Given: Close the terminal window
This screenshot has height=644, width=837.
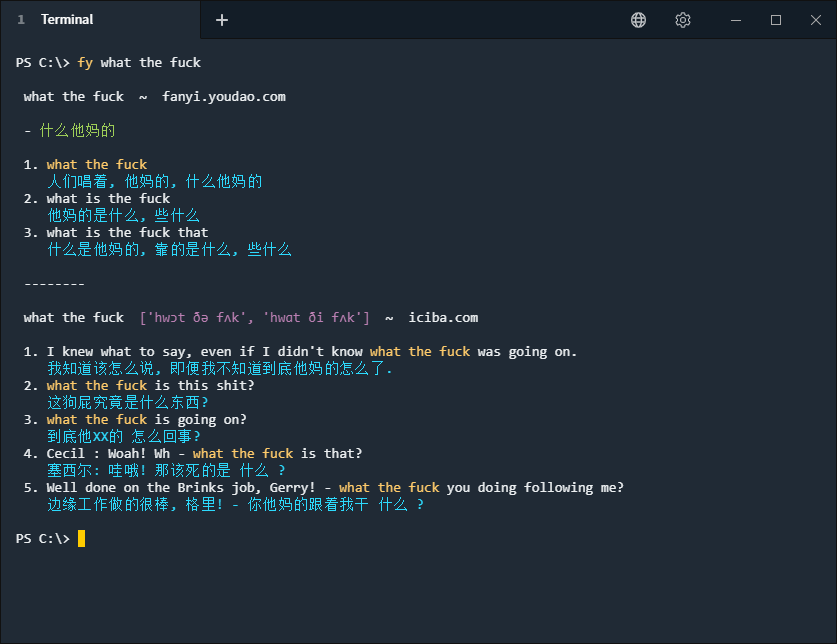Looking at the screenshot, I should [x=816, y=20].
